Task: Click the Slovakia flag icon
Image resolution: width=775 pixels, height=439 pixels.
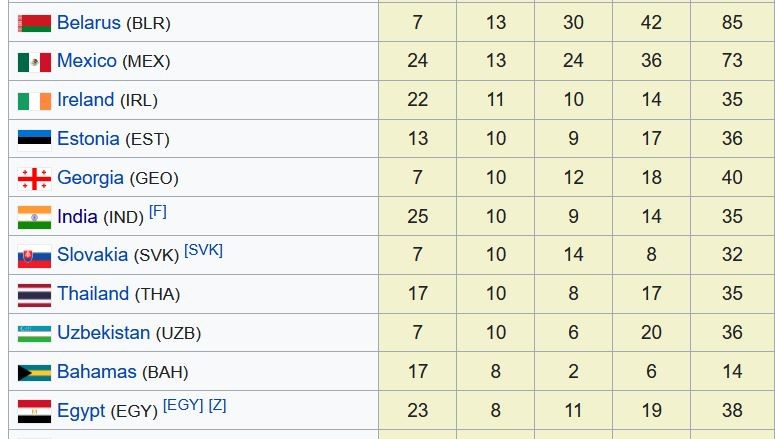Action: coord(34,256)
